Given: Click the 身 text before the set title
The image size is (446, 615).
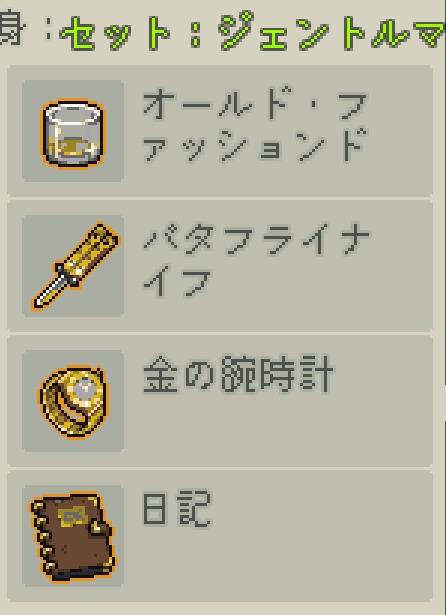Looking at the screenshot, I should tap(12, 29).
